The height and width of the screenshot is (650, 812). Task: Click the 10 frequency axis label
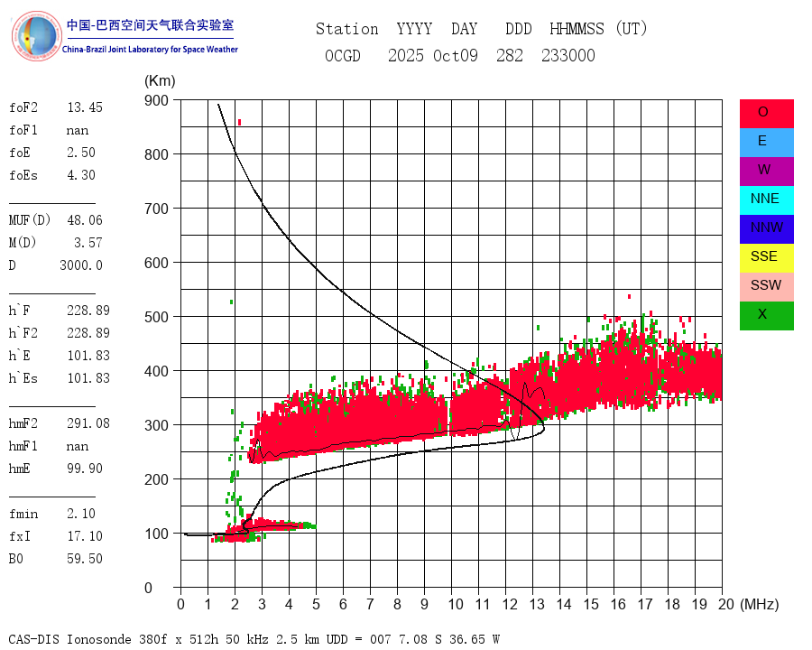tap(456, 604)
